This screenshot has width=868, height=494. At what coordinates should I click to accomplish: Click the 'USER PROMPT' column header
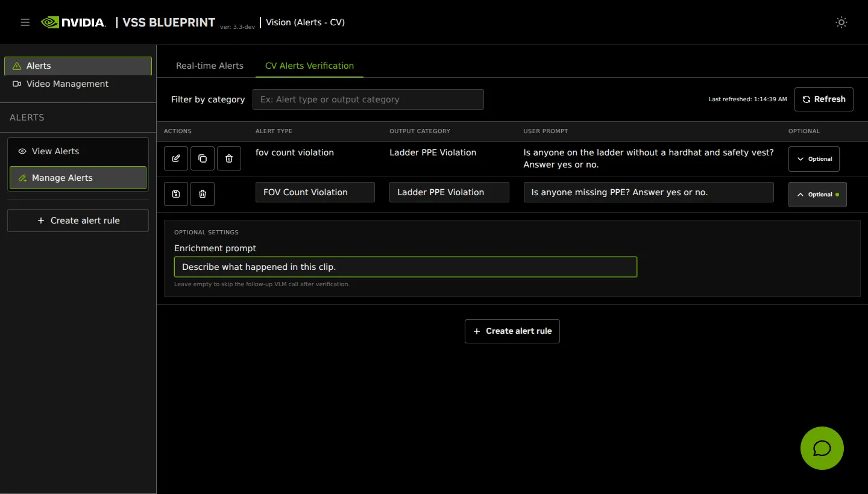546,131
